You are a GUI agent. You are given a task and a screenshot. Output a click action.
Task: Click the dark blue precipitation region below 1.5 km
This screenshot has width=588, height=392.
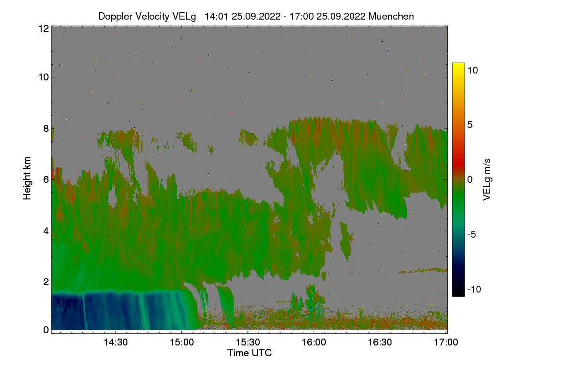pyautogui.click(x=118, y=312)
